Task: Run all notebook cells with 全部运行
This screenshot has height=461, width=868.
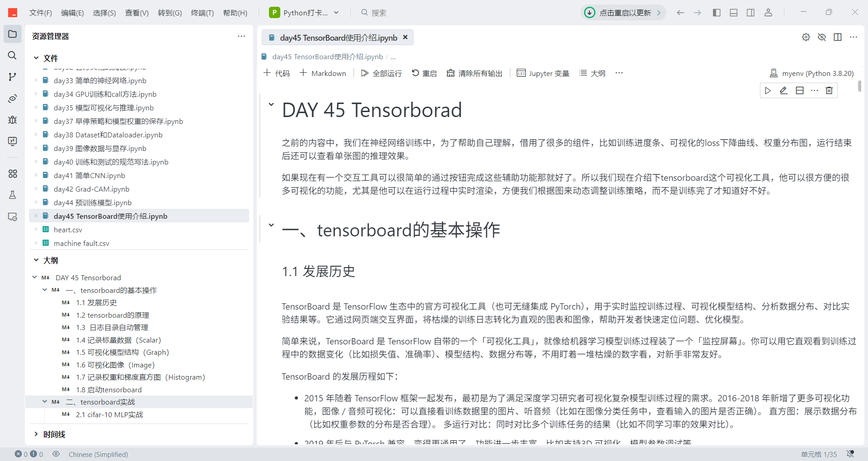Action: [381, 73]
